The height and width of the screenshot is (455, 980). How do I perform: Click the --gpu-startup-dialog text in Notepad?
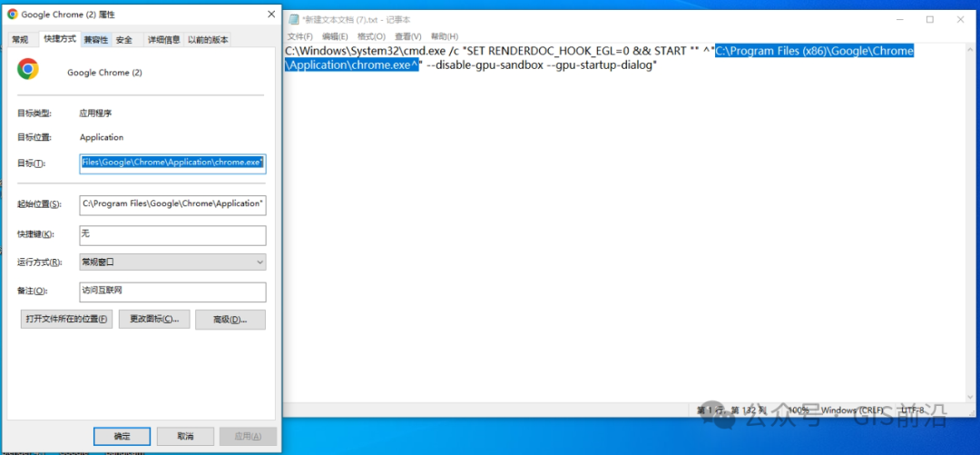pos(602,65)
